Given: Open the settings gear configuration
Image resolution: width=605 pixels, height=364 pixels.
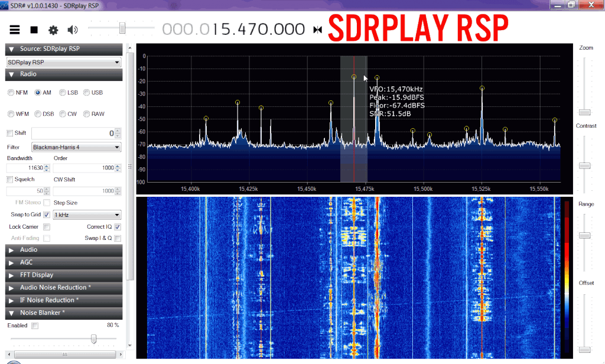Looking at the screenshot, I should pos(53,30).
